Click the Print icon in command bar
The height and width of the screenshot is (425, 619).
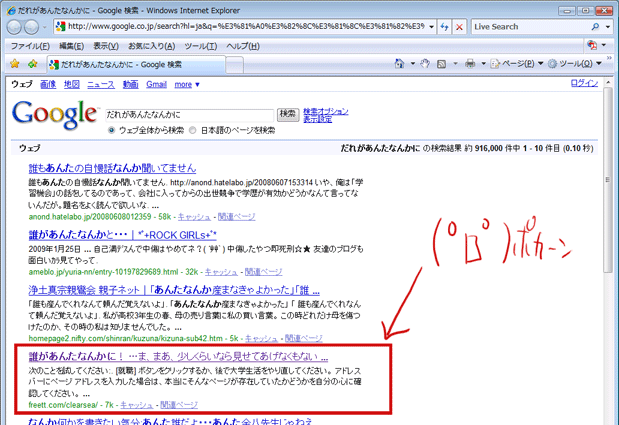(470, 64)
